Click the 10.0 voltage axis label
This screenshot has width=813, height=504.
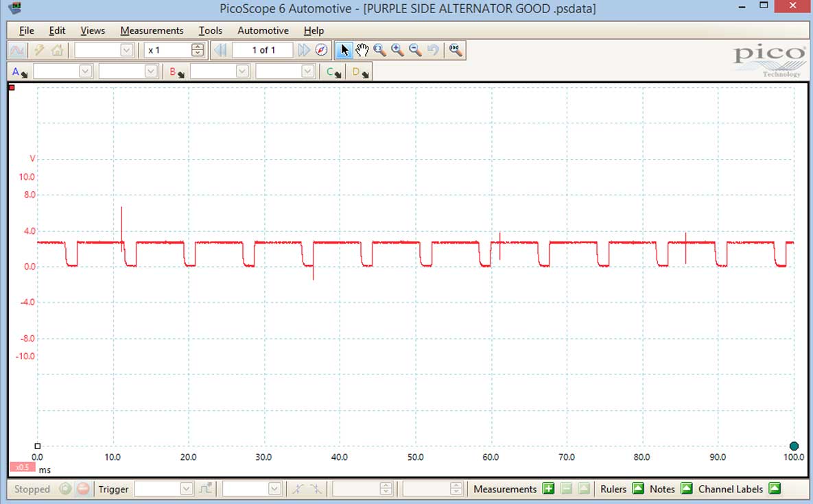27,177
